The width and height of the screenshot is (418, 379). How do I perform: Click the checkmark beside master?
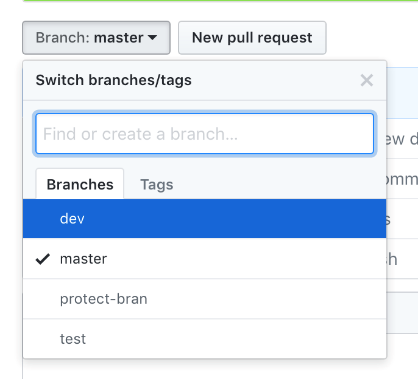[x=43, y=259]
